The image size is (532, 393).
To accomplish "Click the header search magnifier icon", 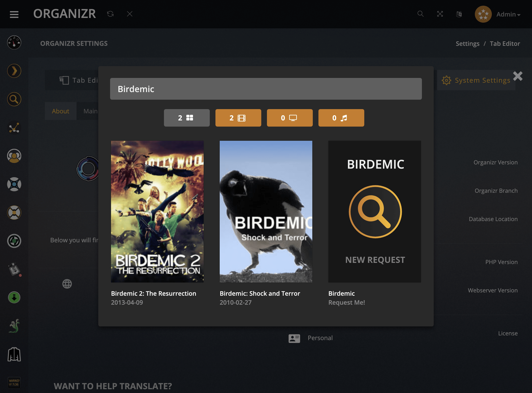I will pyautogui.click(x=420, y=14).
